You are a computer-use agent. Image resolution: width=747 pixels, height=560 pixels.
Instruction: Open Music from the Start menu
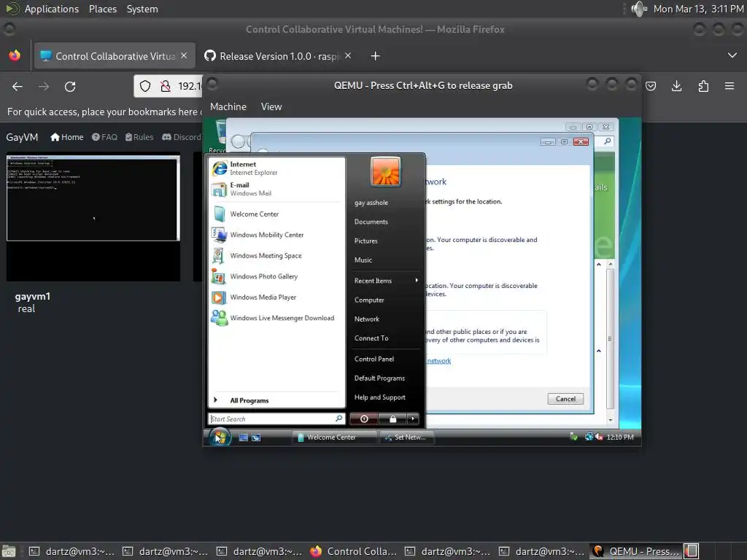click(363, 260)
